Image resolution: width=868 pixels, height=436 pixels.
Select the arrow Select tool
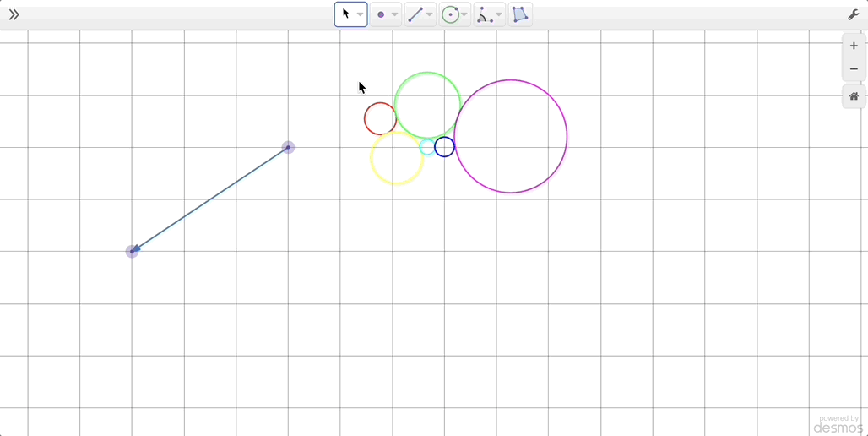(x=345, y=14)
